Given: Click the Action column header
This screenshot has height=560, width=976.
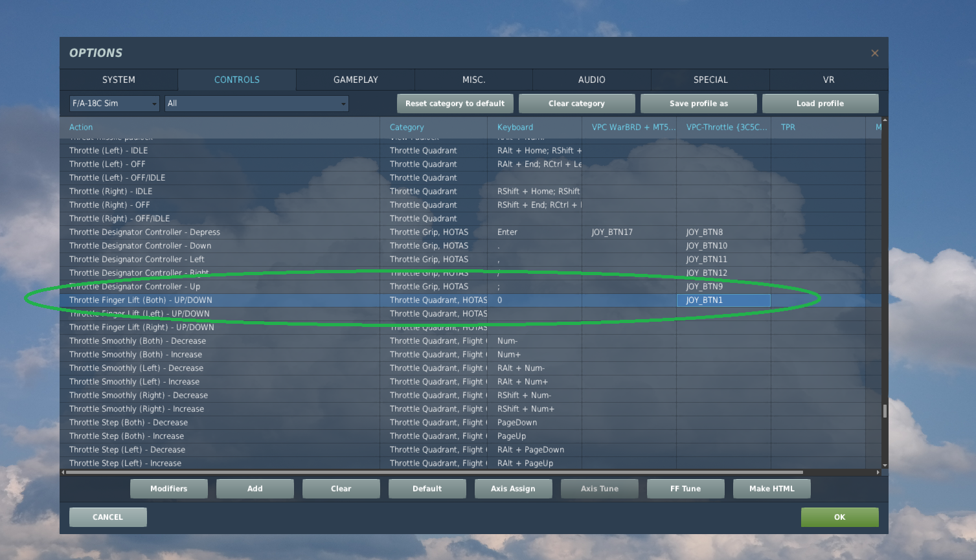Looking at the screenshot, I should tap(220, 128).
